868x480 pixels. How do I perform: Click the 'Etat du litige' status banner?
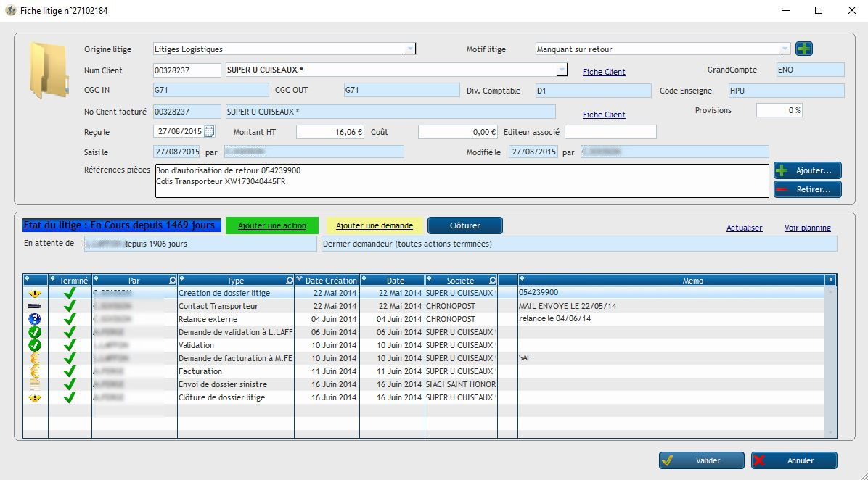[122, 225]
